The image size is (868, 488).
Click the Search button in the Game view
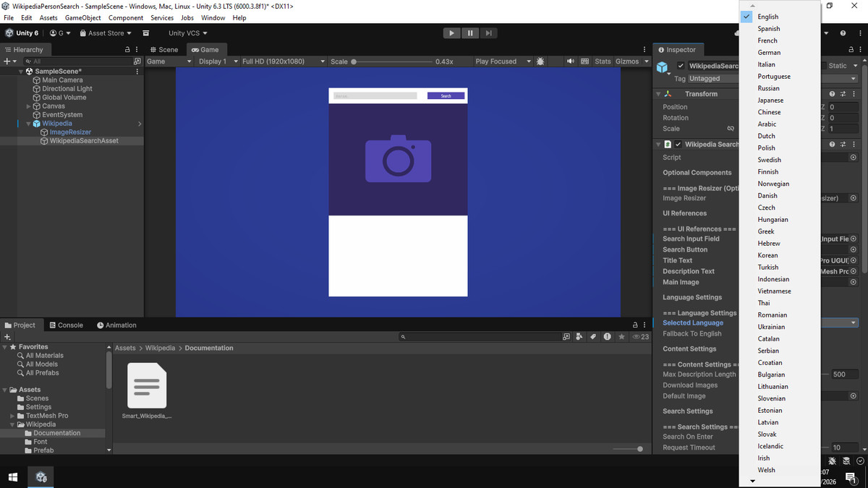click(446, 96)
